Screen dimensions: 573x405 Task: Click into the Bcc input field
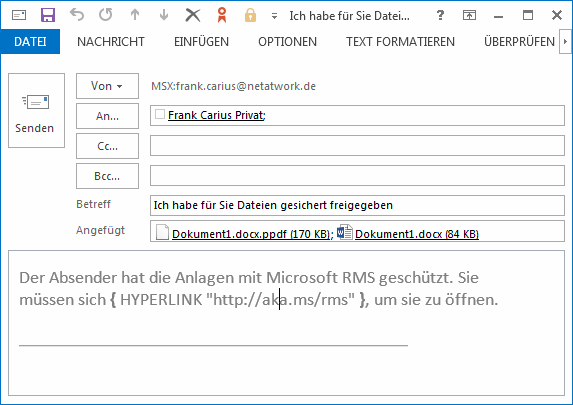coord(357,175)
